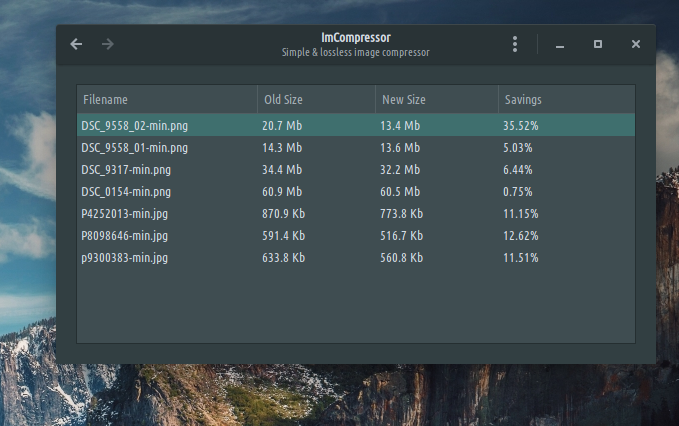Click the 60.9 Mb old size cell
Screen dimensions: 679x426
[282, 192]
